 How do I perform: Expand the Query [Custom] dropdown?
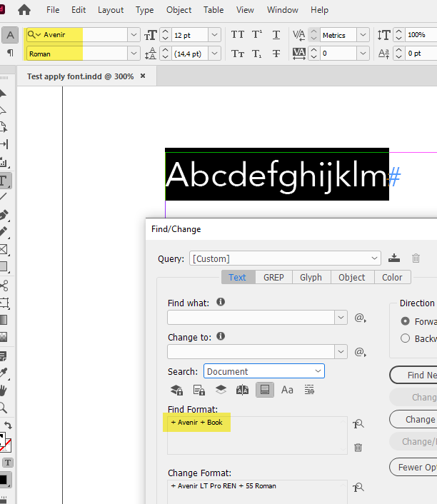[374, 258]
